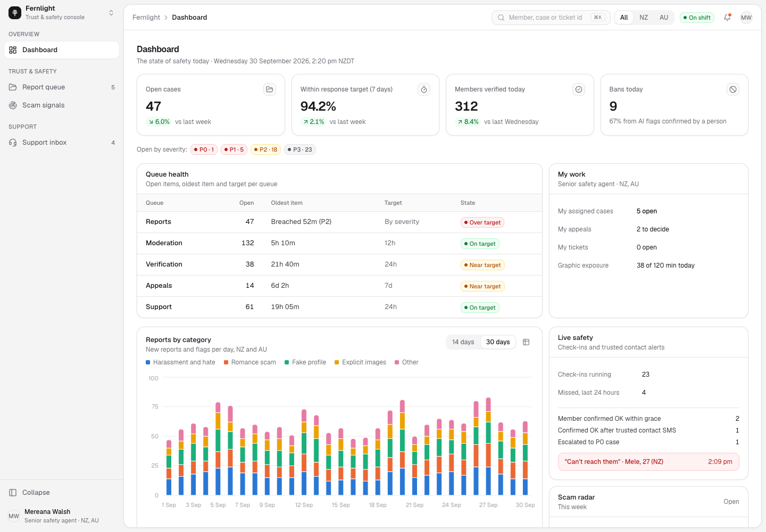
Task: Click "0 open" tickets value
Action: pyautogui.click(x=647, y=247)
